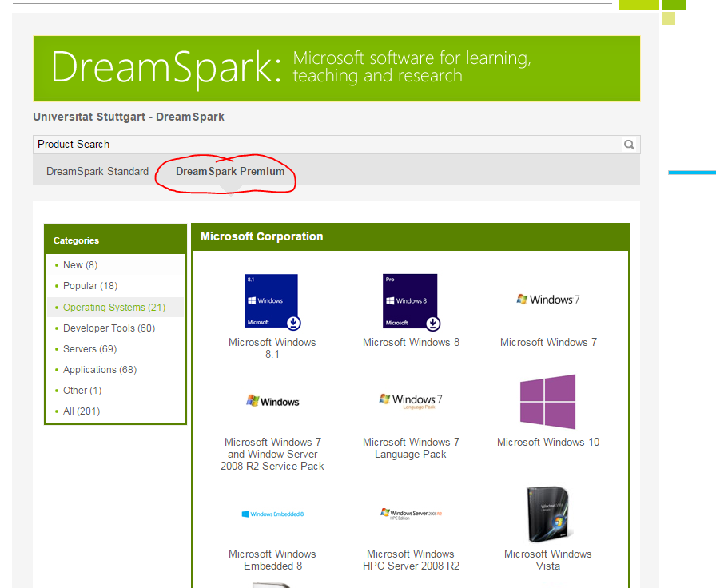
Task: Show All (201) products
Action: click(82, 411)
